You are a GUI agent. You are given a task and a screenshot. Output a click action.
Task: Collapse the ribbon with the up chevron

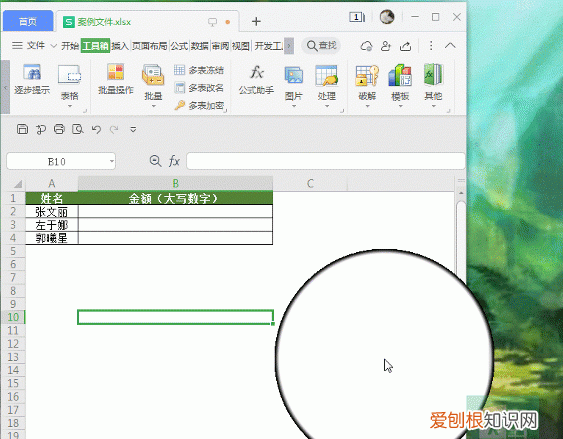coord(450,46)
